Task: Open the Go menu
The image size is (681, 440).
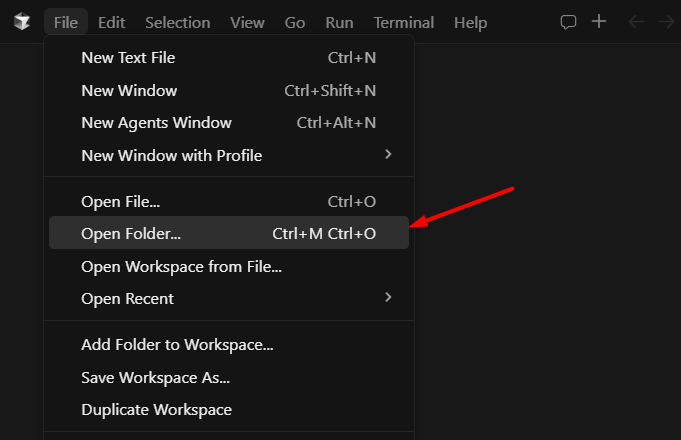Action: click(x=294, y=22)
